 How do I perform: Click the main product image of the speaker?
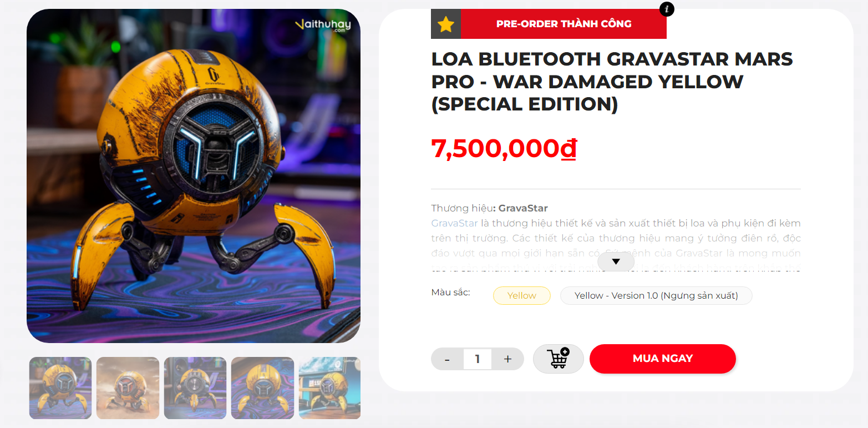[x=194, y=176]
